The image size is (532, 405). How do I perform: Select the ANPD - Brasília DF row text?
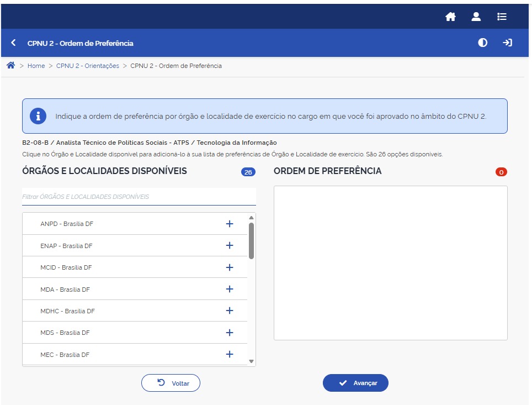click(66, 224)
